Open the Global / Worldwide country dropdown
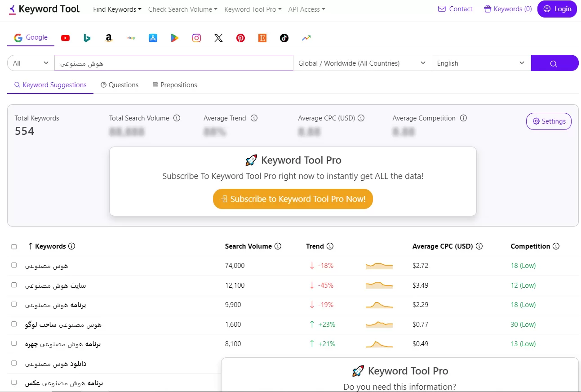This screenshot has width=581, height=392. pyautogui.click(x=362, y=63)
